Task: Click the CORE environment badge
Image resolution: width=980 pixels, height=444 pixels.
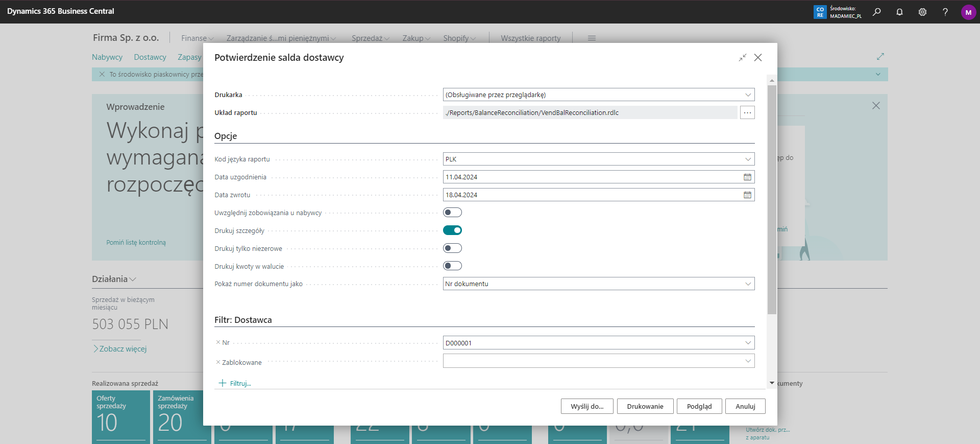Action: coord(820,12)
